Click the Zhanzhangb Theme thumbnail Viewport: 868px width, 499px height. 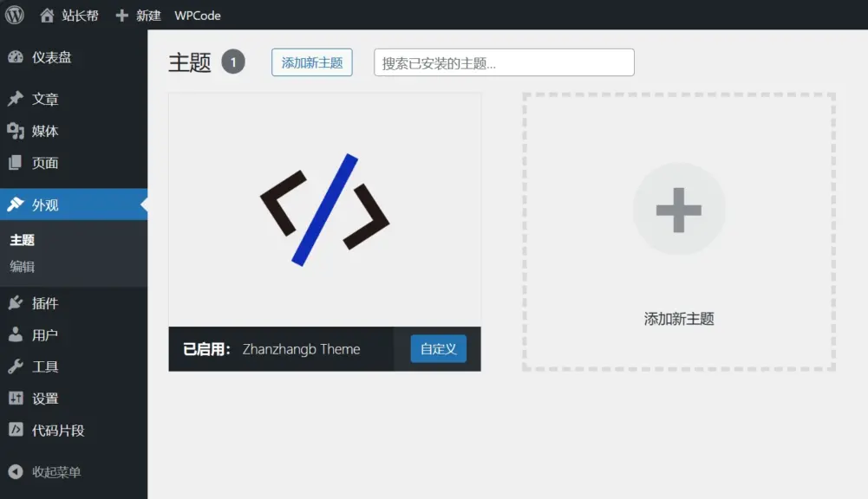coord(323,208)
